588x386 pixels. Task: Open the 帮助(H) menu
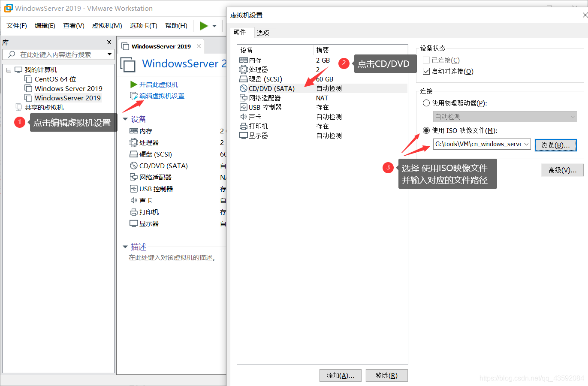(176, 26)
